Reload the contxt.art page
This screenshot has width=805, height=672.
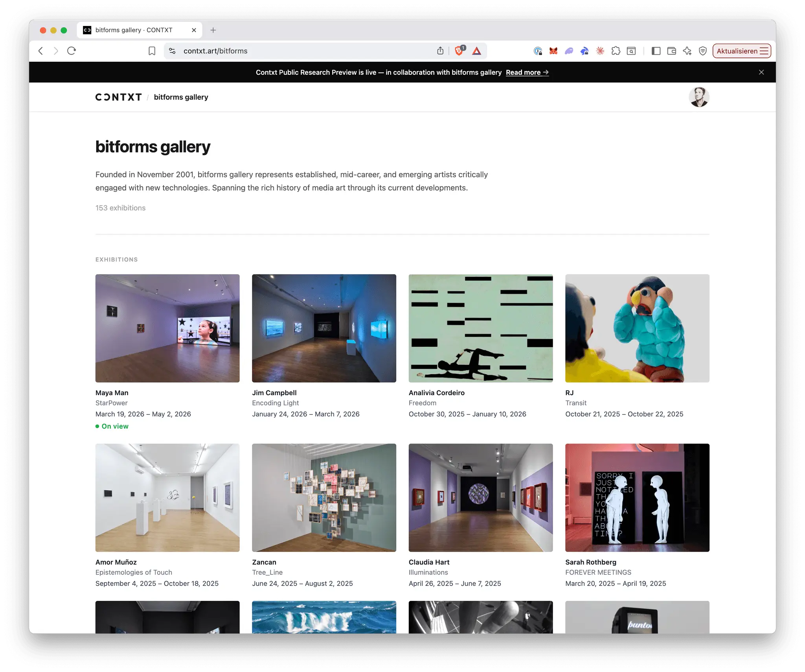point(72,51)
